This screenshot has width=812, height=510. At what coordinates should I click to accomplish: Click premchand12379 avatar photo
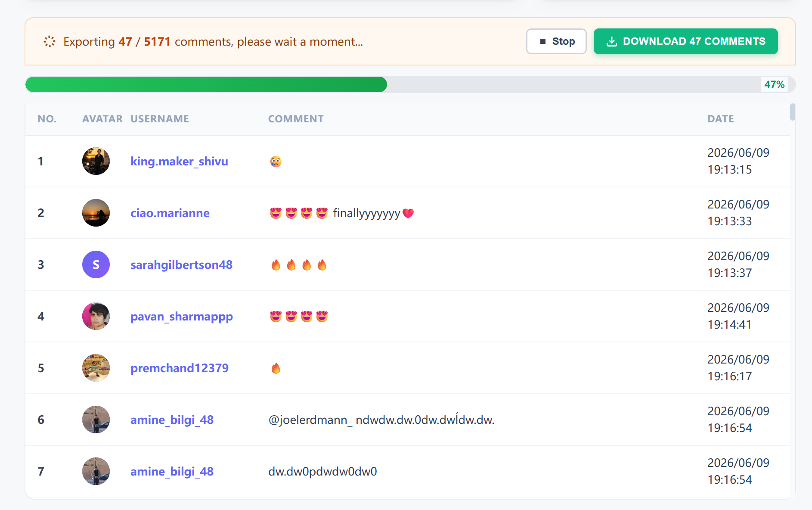(x=96, y=368)
